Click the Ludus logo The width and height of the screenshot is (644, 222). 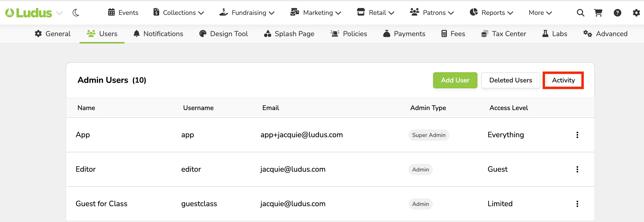29,13
